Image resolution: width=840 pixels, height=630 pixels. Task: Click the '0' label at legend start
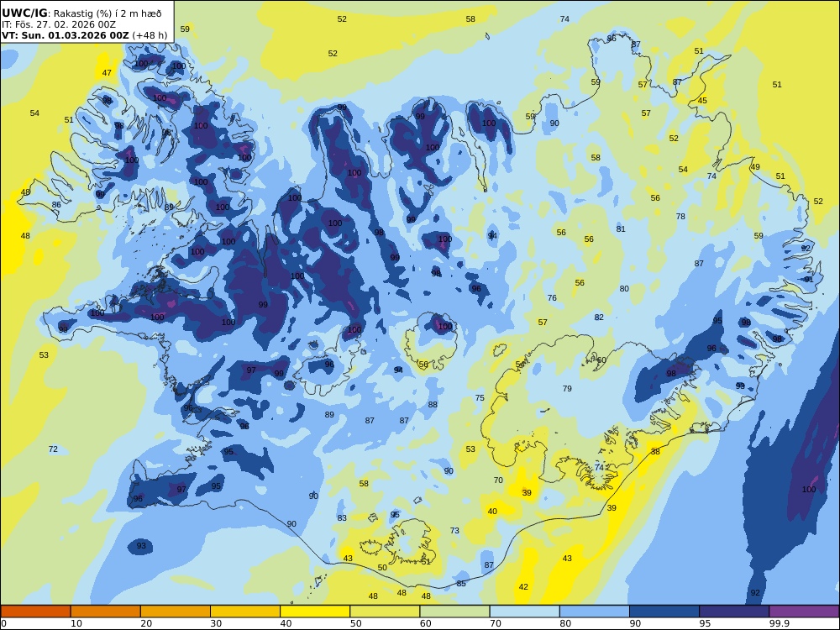3,623
